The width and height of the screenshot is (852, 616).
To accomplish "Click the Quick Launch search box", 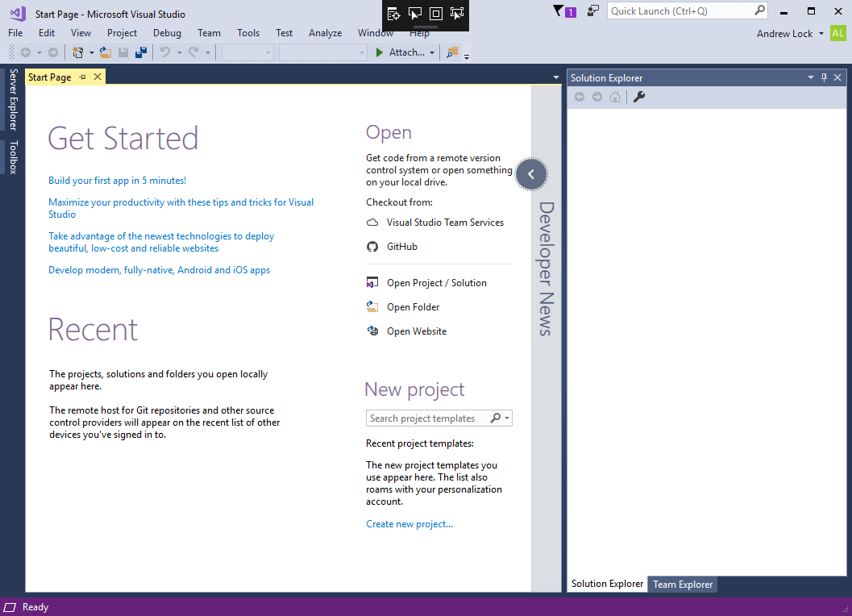I will [681, 10].
